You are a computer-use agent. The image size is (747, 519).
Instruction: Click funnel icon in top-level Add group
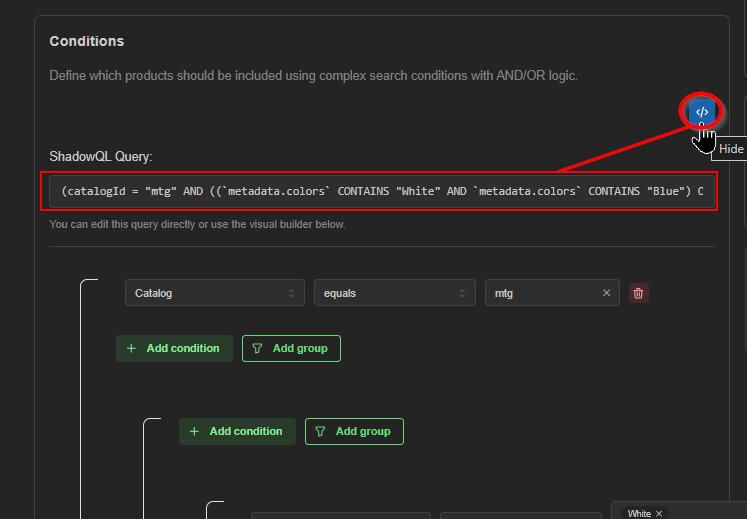click(x=257, y=348)
